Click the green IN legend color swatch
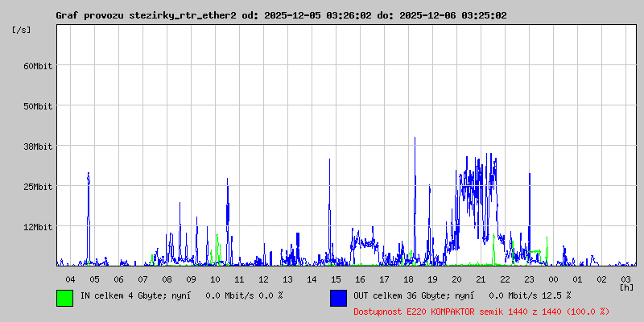Image resolution: width=644 pixels, height=322 pixels. pos(65,298)
